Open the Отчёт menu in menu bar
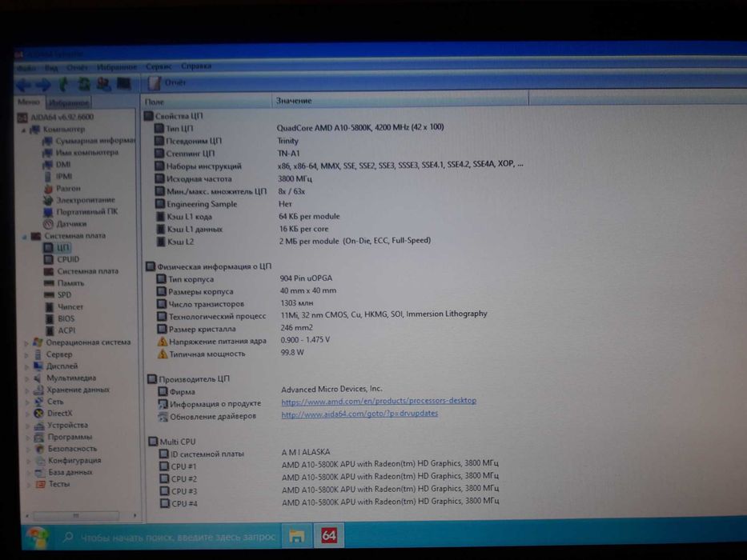 tap(77, 68)
